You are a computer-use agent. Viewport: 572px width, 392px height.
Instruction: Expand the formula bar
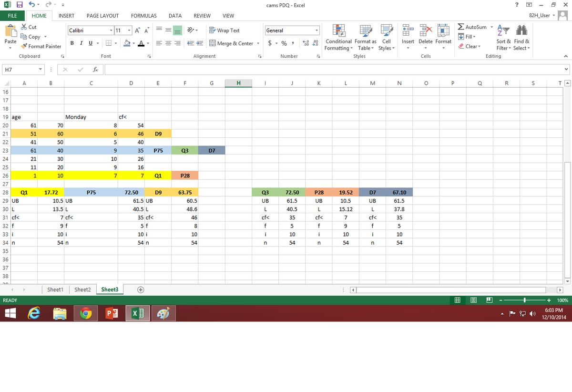pyautogui.click(x=566, y=70)
